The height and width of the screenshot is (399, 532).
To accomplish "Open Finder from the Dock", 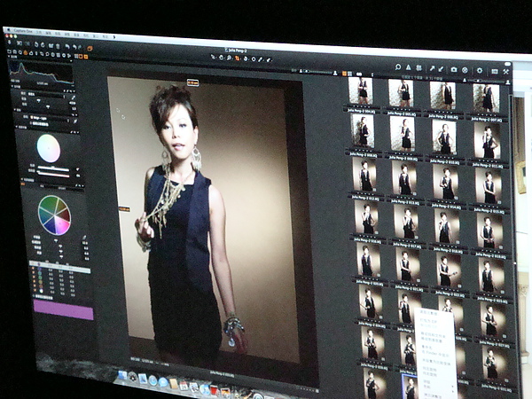I will (122, 375).
